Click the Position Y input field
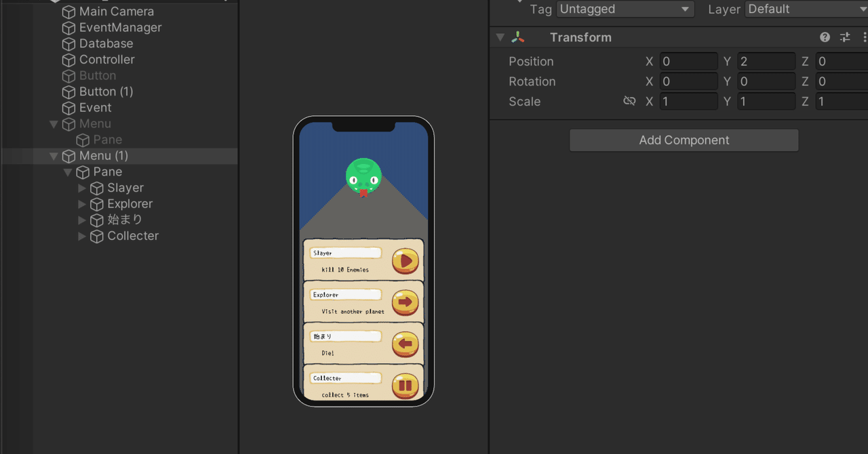868x454 pixels. (766, 61)
